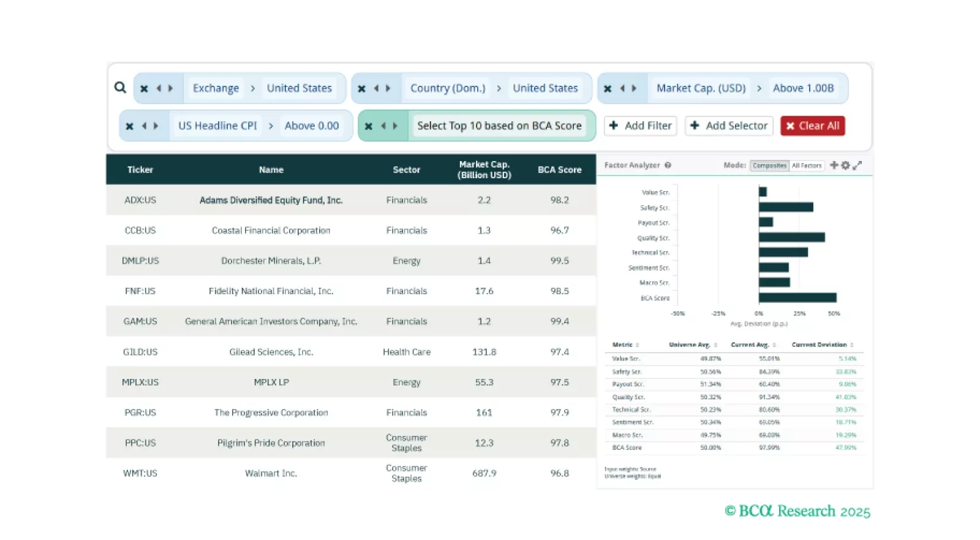Click the Add Filter button
This screenshot has height=540, width=980.
(640, 126)
